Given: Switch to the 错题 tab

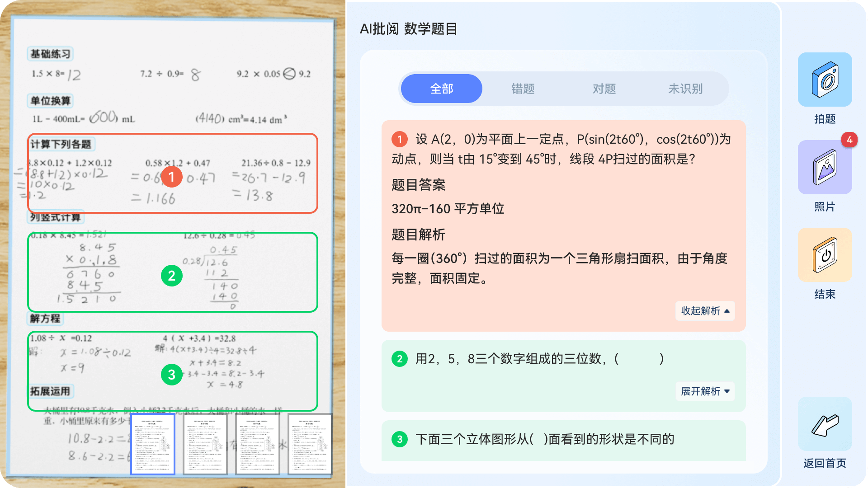Looking at the screenshot, I should [523, 89].
